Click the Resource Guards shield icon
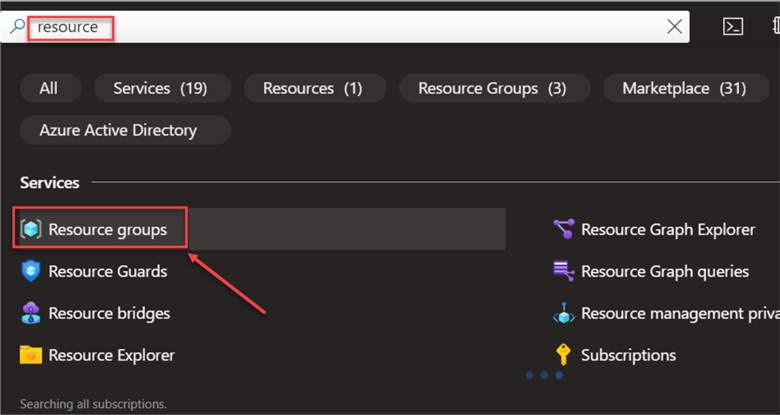The height and width of the screenshot is (415, 780). 31,271
